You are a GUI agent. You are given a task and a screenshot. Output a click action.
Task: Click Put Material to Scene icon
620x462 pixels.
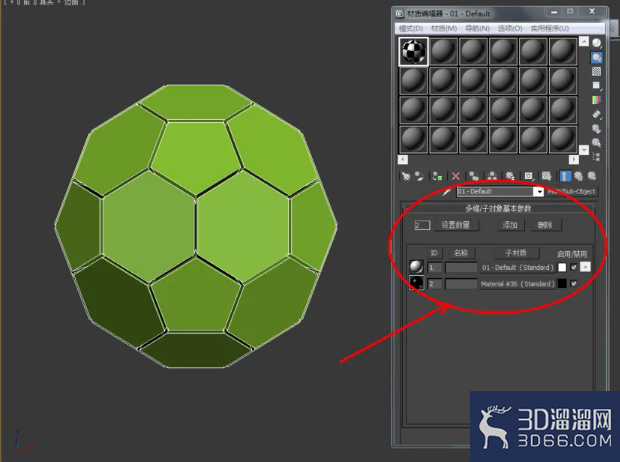click(x=419, y=176)
